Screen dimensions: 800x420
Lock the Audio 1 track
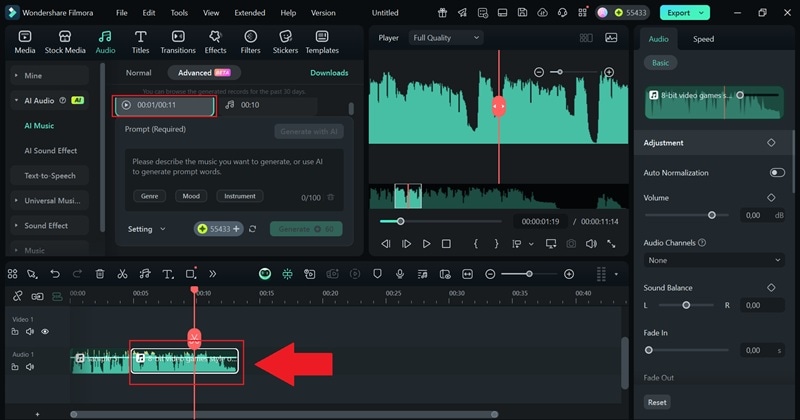click(x=15, y=366)
